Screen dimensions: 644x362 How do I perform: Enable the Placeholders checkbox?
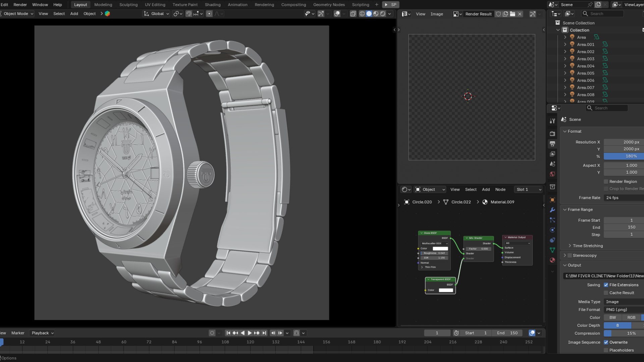click(606, 350)
